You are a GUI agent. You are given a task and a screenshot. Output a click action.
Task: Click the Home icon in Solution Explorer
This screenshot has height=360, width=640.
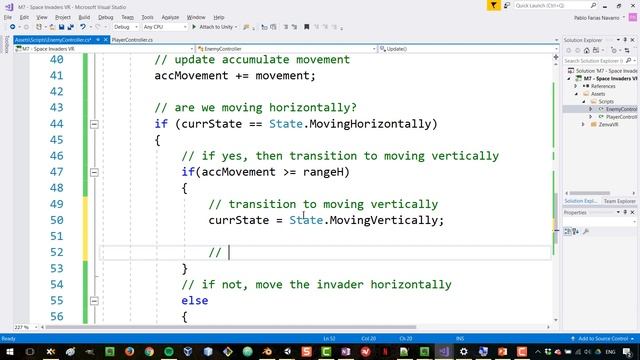click(587, 51)
